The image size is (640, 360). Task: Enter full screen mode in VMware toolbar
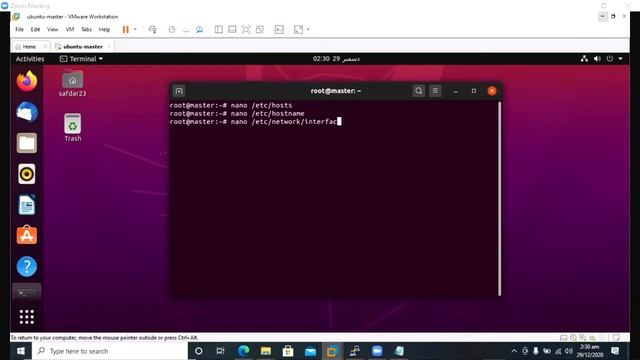tap(246, 29)
